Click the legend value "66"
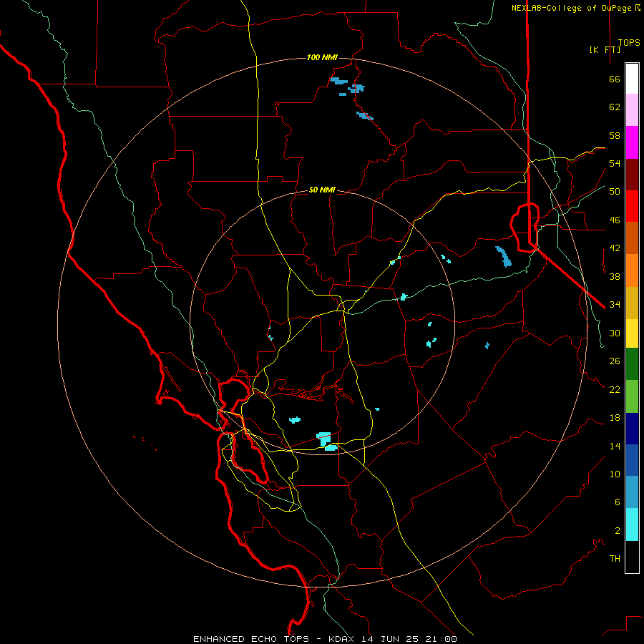Screen dimensions: 644x644 (x=615, y=79)
